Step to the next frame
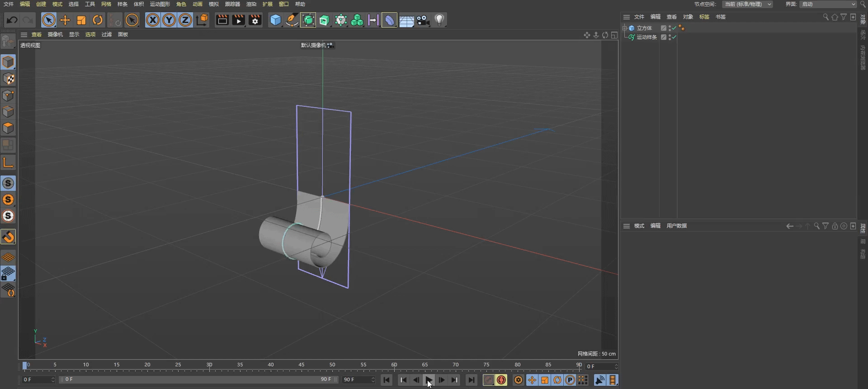The image size is (868, 389). pyautogui.click(x=442, y=380)
